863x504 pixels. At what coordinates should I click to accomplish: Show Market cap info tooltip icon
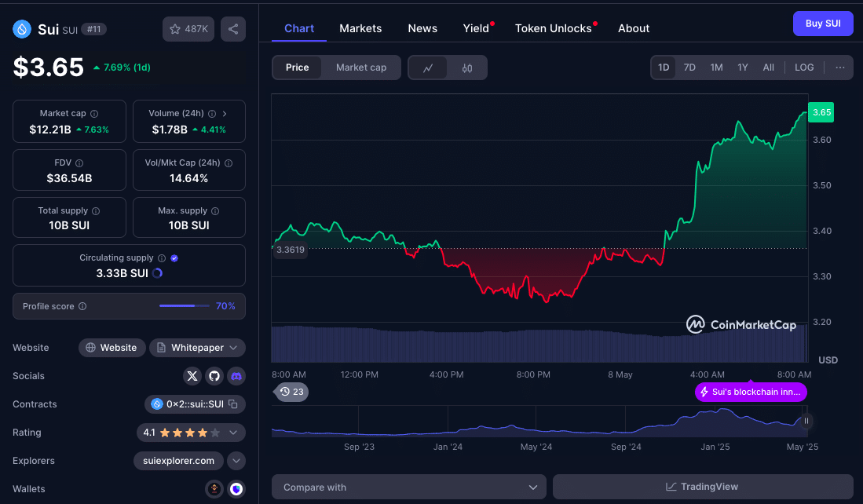pos(94,113)
